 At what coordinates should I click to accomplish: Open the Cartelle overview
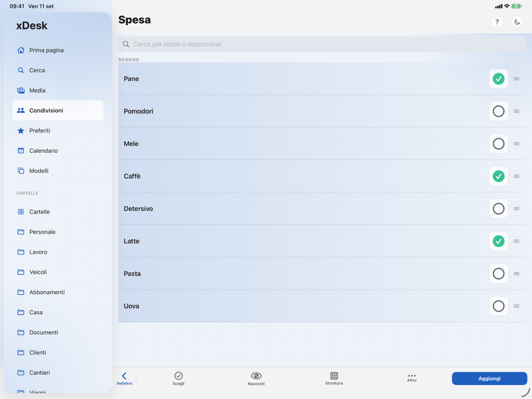point(58,212)
